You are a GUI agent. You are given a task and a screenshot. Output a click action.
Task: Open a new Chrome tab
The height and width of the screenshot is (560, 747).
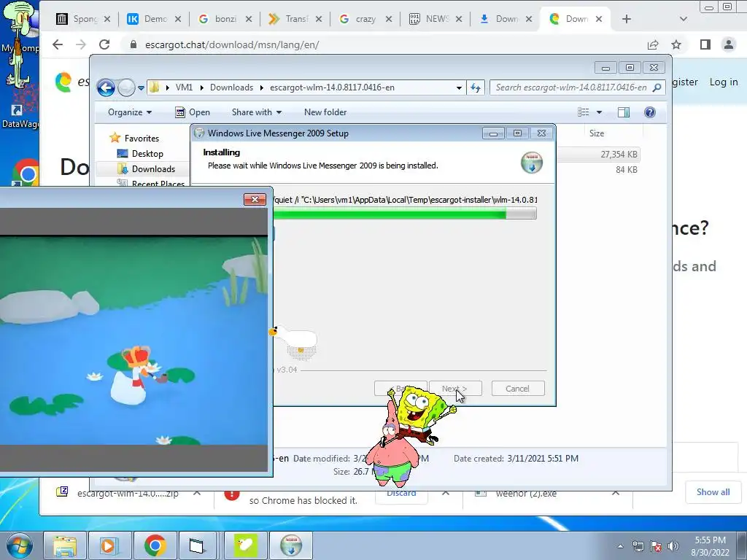(x=627, y=19)
